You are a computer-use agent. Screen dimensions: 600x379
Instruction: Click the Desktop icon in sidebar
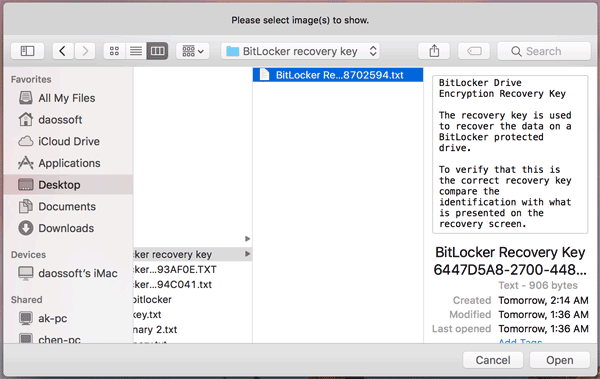point(26,185)
